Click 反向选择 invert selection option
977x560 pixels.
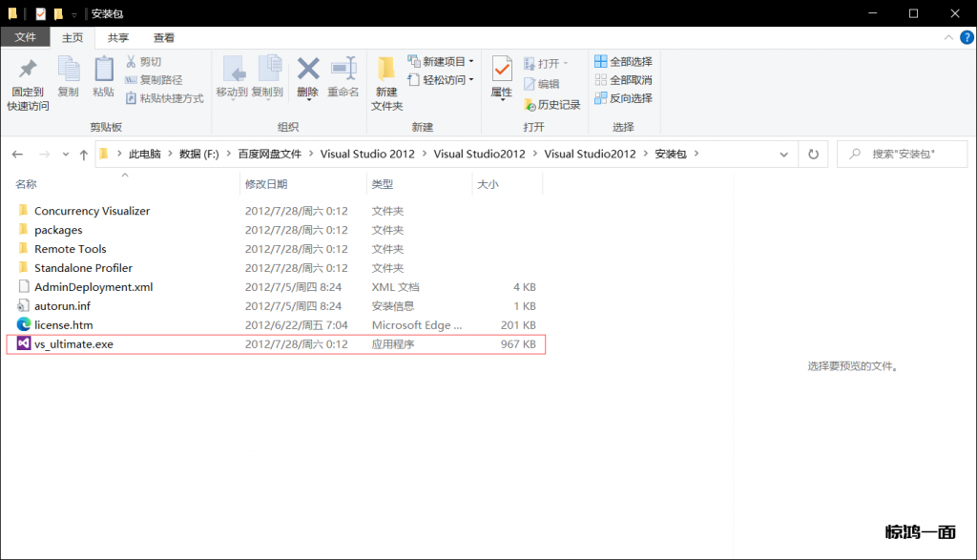tap(624, 98)
